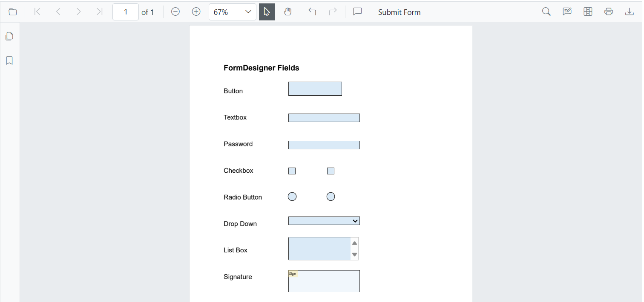The height and width of the screenshot is (302, 644).
Task: Redo the last action
Action: [x=333, y=12]
